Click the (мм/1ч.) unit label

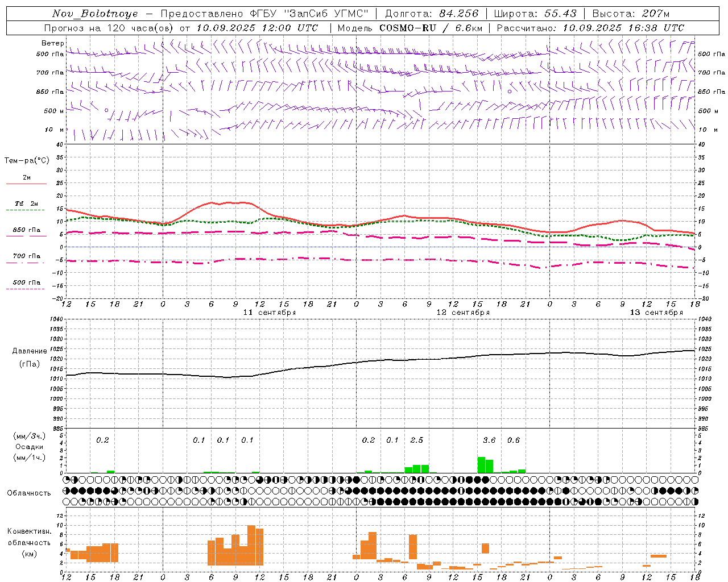click(x=30, y=458)
